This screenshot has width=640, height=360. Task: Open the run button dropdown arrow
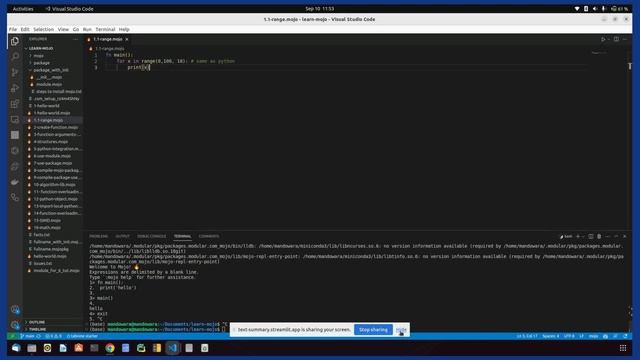click(608, 39)
